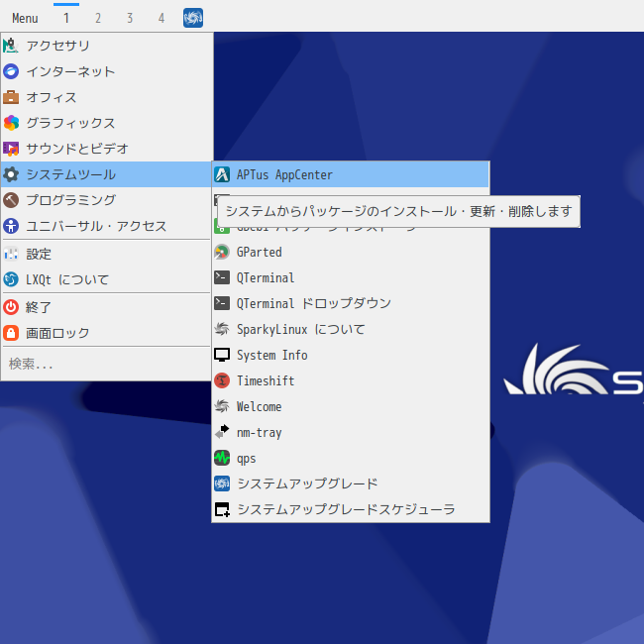Viewport: 644px width, 644px height.
Task: Click the システムアップグレードスケジューラ calendar icon
Action: coord(222,509)
